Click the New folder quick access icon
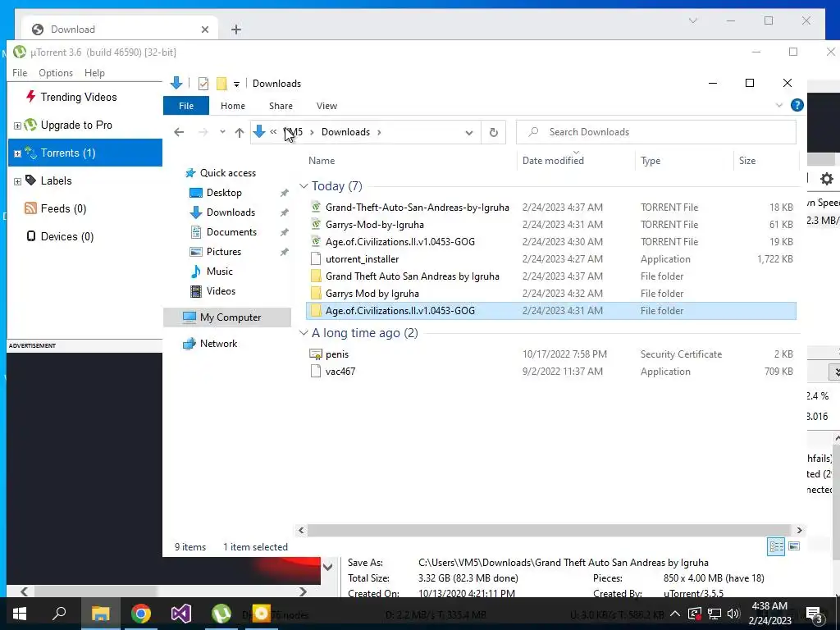The height and width of the screenshot is (630, 840). pos(221,84)
